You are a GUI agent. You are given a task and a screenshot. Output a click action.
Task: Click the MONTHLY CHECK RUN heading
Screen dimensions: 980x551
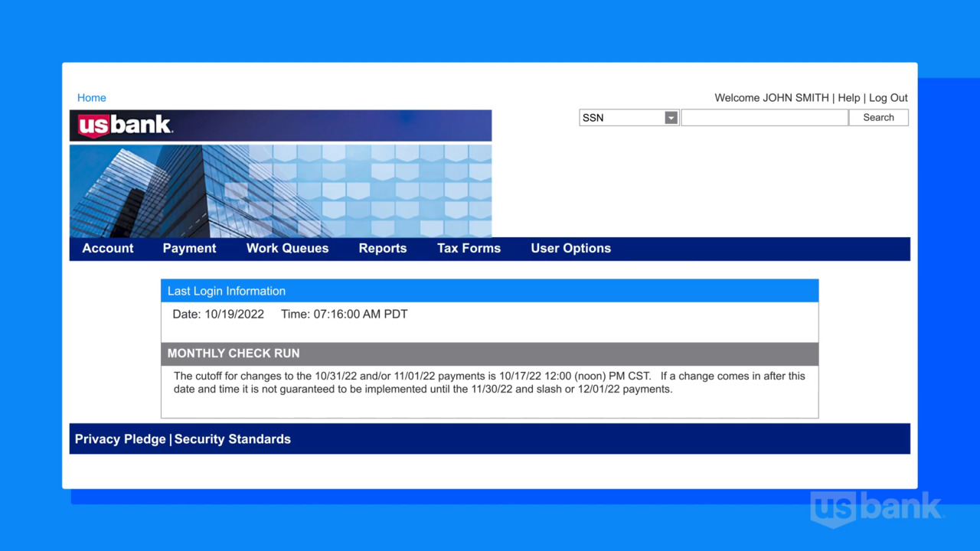point(234,354)
